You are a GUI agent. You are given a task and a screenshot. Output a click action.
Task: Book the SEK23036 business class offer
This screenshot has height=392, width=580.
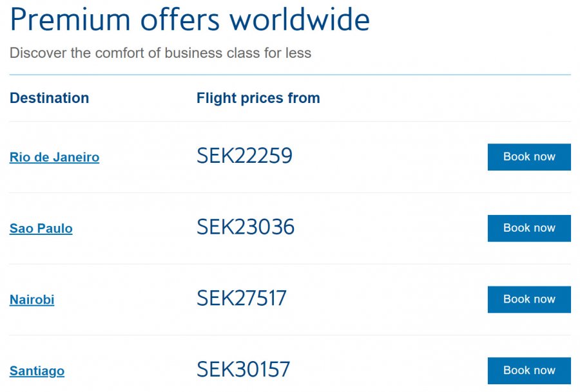pos(528,229)
